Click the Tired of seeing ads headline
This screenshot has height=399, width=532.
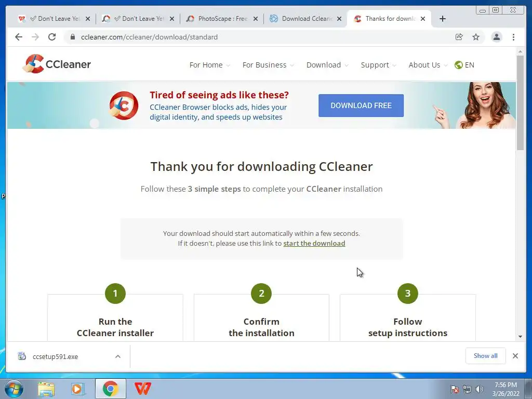click(x=219, y=95)
